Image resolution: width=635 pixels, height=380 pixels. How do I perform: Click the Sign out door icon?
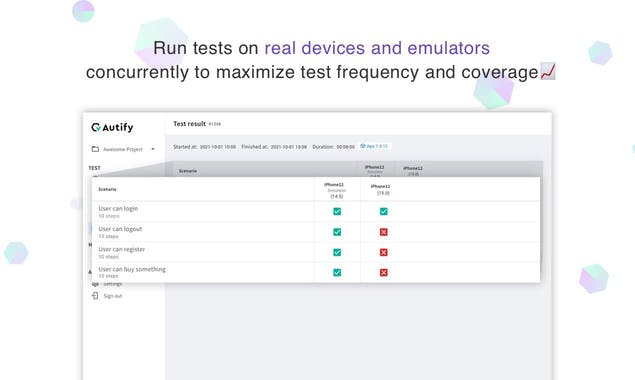click(x=95, y=296)
